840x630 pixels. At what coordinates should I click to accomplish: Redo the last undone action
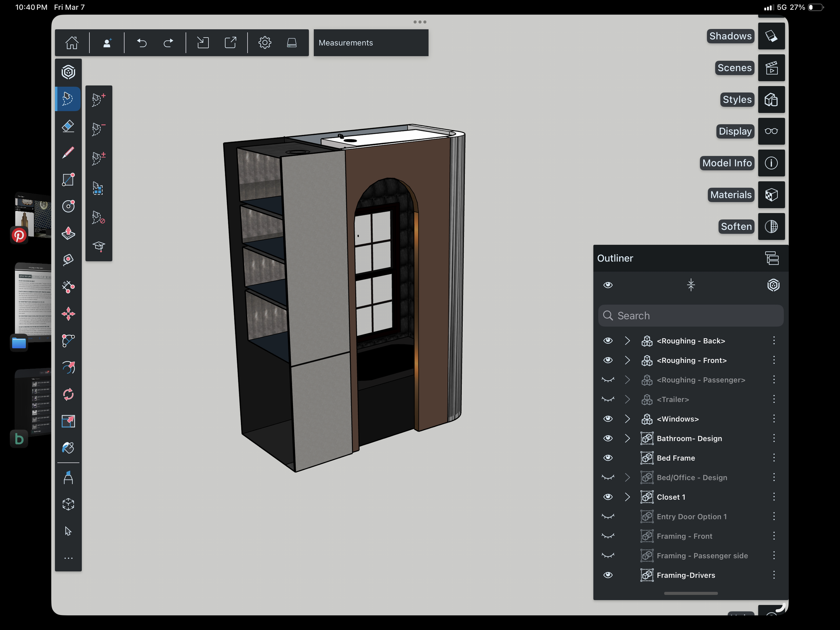coord(169,43)
